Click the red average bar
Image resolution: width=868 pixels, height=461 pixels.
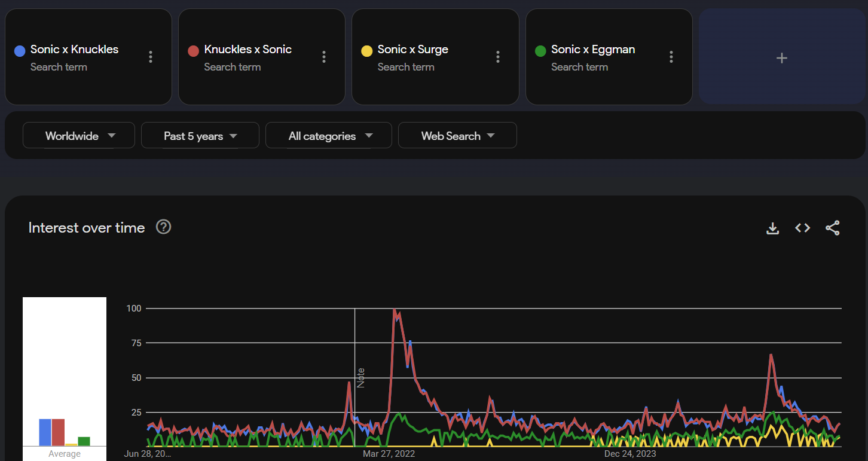tap(58, 432)
